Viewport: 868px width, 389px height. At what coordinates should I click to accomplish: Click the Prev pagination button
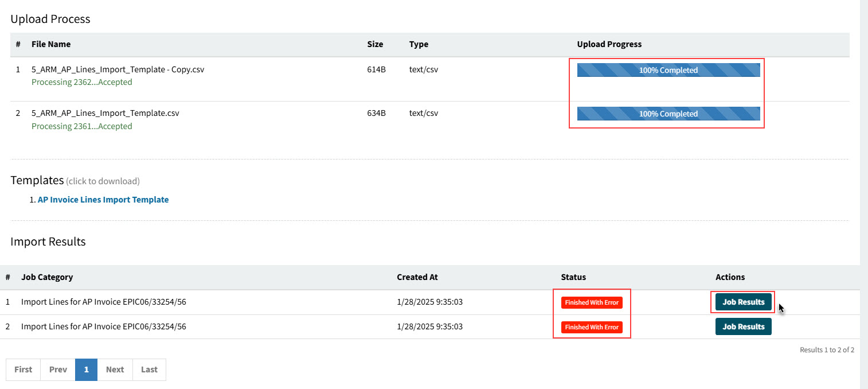(58, 369)
